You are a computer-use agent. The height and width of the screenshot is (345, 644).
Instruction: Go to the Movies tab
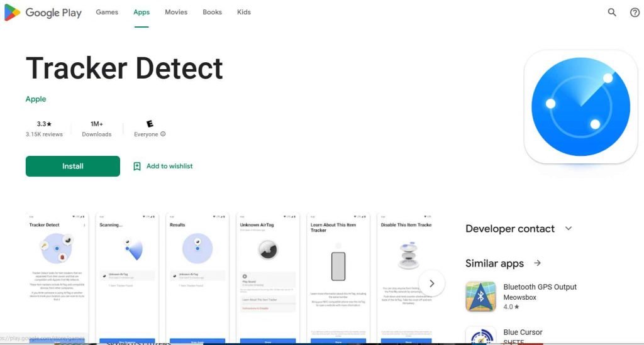(176, 13)
